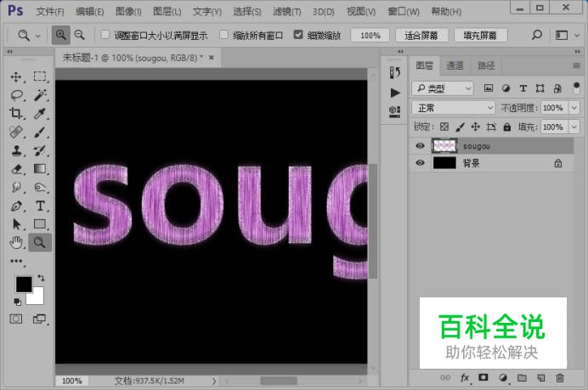Select the Healing Brush tool
The width and height of the screenshot is (588, 390).
[x=16, y=132]
